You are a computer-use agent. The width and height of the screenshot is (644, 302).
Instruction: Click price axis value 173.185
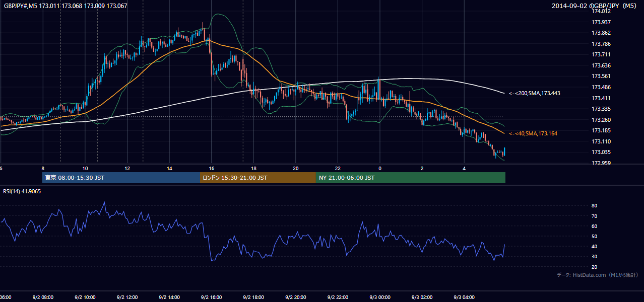(601, 130)
